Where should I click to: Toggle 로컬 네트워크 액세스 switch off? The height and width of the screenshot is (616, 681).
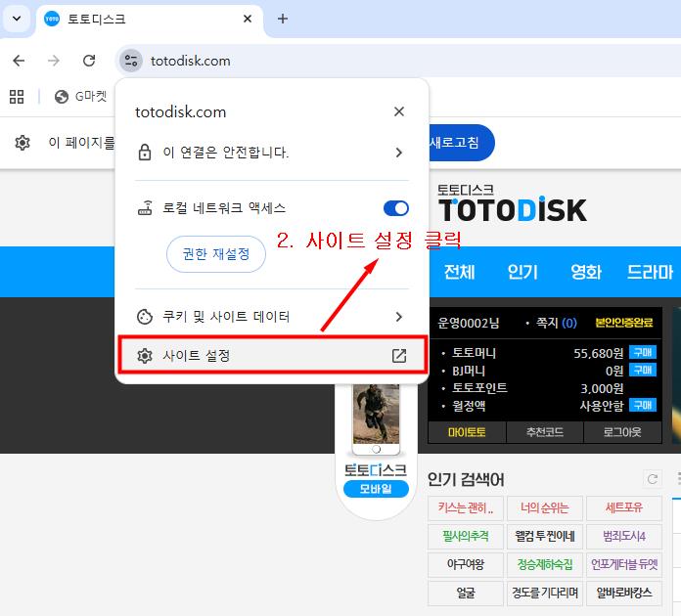(x=396, y=208)
